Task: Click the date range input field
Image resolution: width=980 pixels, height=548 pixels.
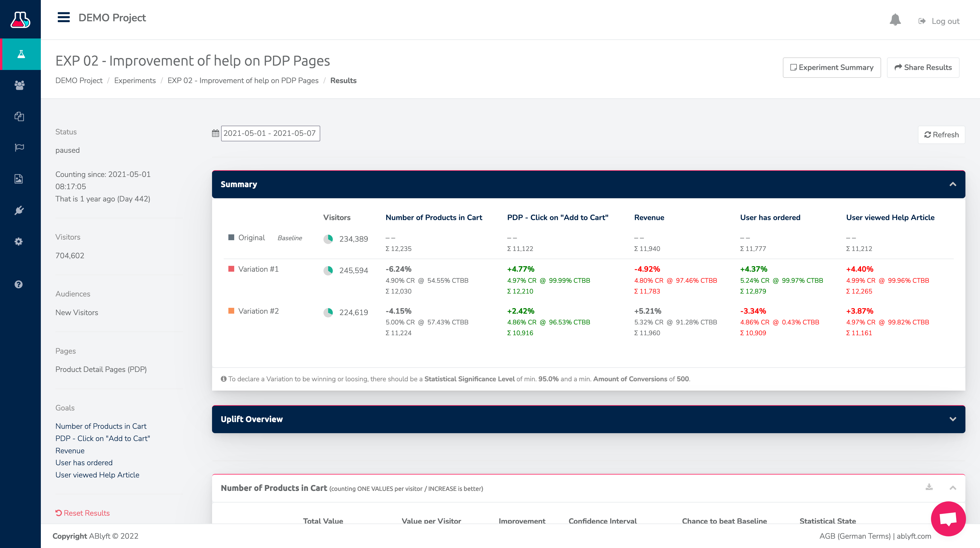Action: point(270,134)
